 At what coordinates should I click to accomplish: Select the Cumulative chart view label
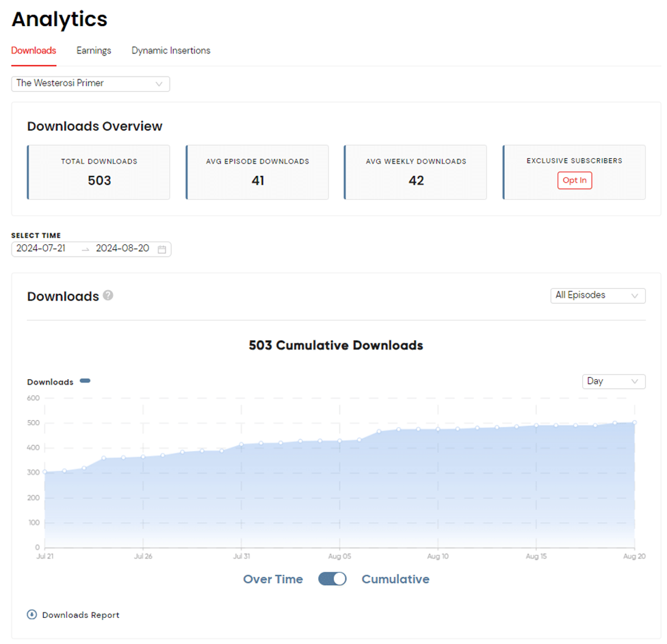[395, 579]
